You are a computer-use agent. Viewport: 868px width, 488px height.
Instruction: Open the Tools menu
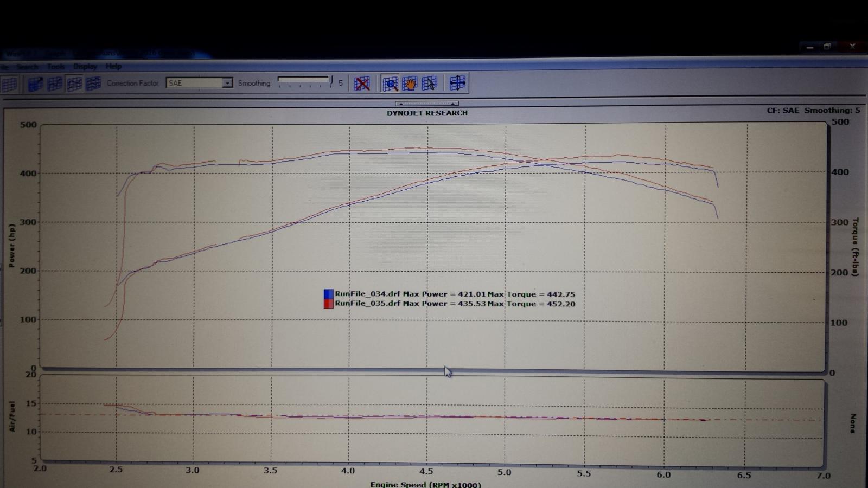(56, 67)
